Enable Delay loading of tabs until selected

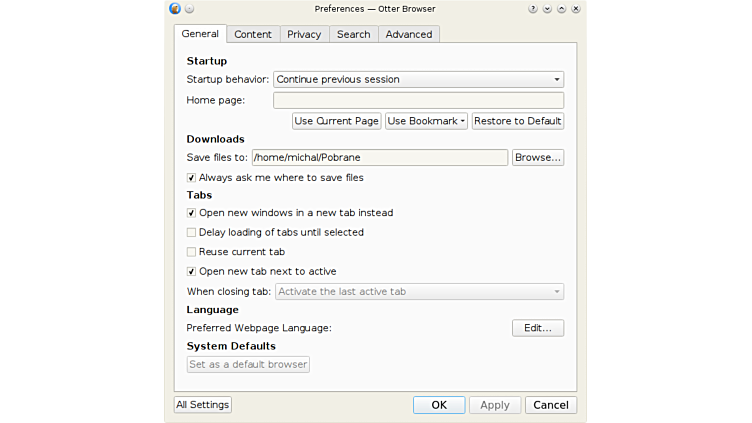192,232
